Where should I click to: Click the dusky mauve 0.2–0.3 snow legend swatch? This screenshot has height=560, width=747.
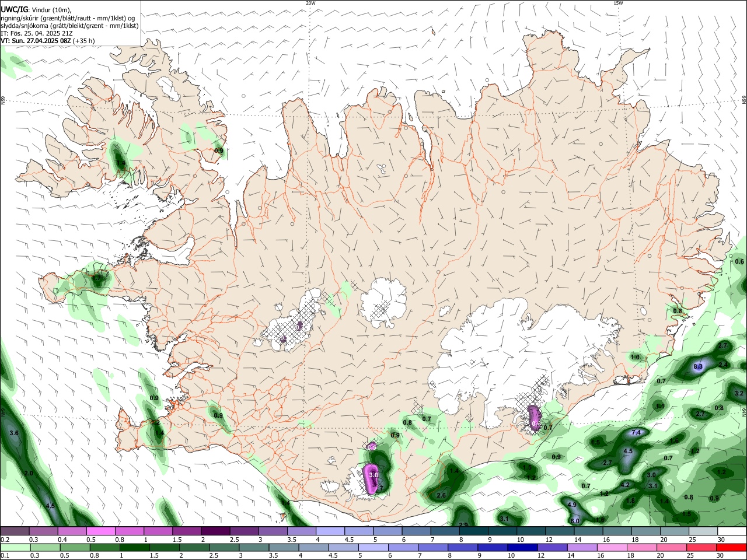point(16,531)
